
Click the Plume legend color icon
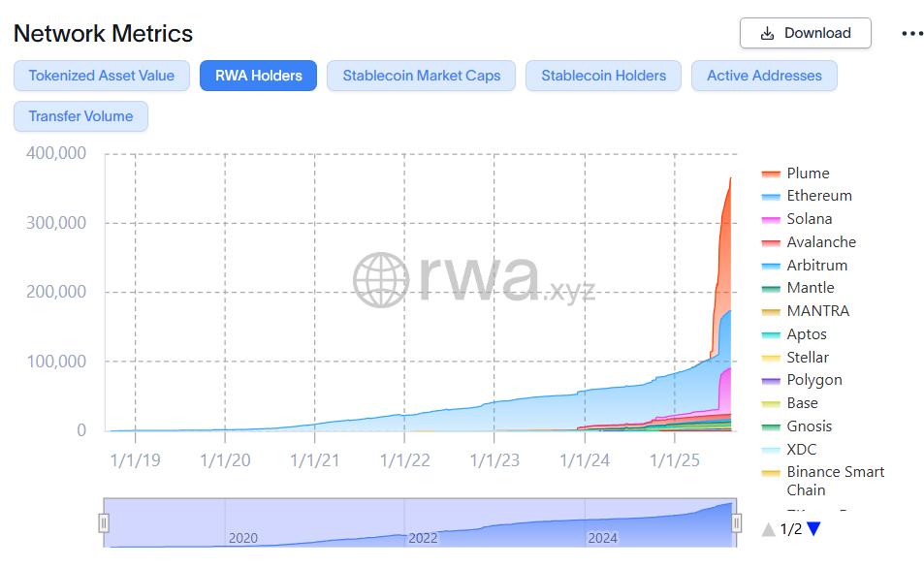[771, 174]
